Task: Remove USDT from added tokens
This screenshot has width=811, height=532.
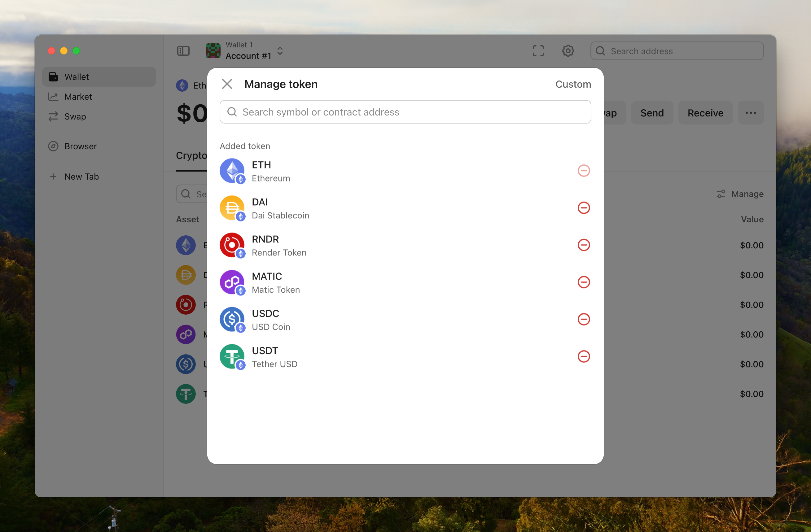Action: (584, 356)
